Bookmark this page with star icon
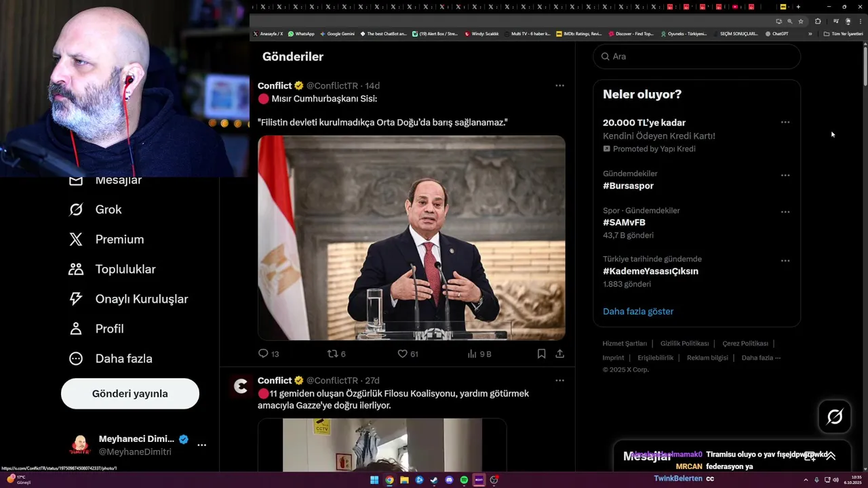The image size is (868, 488). coord(801,21)
